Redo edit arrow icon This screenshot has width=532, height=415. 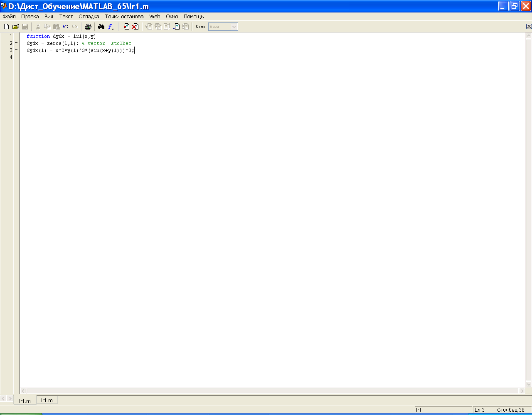(x=75, y=27)
